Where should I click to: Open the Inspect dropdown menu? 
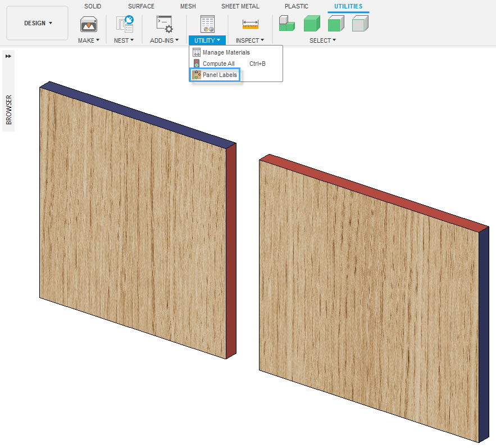click(x=250, y=40)
